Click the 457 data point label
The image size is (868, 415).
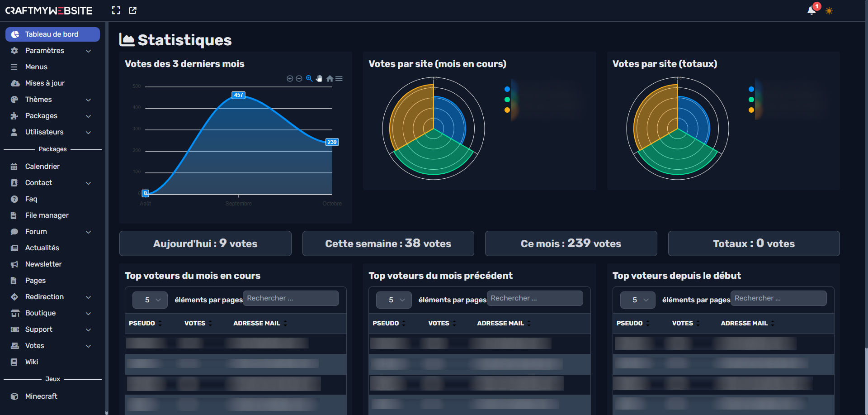coord(238,95)
